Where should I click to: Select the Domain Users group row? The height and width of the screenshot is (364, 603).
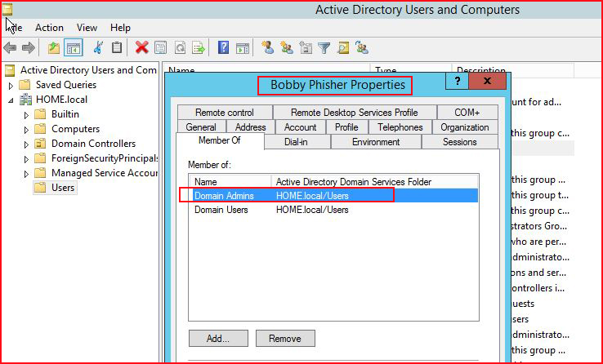coord(333,210)
